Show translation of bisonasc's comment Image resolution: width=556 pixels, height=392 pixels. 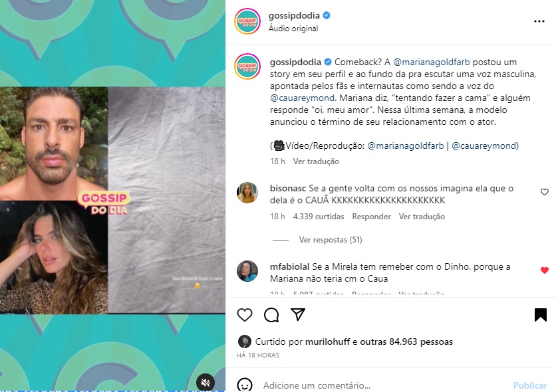tap(422, 217)
